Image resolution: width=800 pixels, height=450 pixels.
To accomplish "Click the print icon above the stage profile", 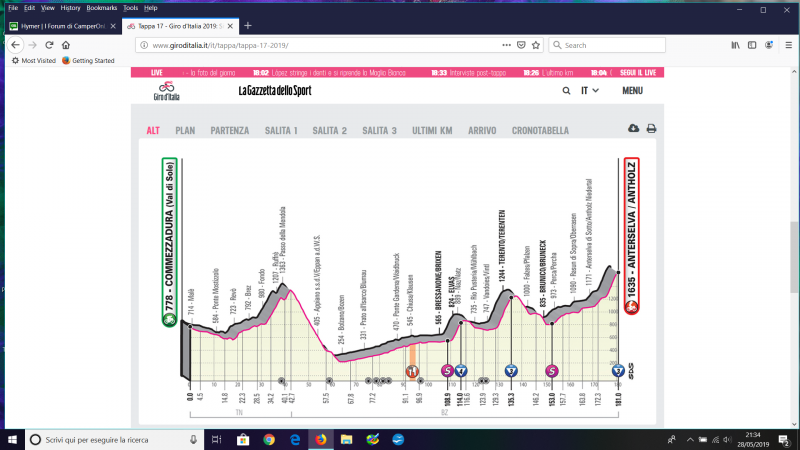I will coord(651,129).
